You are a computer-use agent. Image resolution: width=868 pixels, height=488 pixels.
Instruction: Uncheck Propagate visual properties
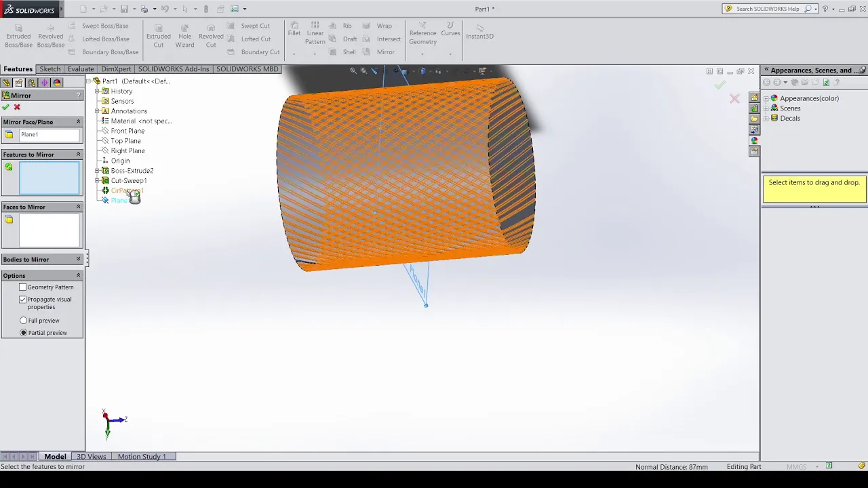pos(22,300)
